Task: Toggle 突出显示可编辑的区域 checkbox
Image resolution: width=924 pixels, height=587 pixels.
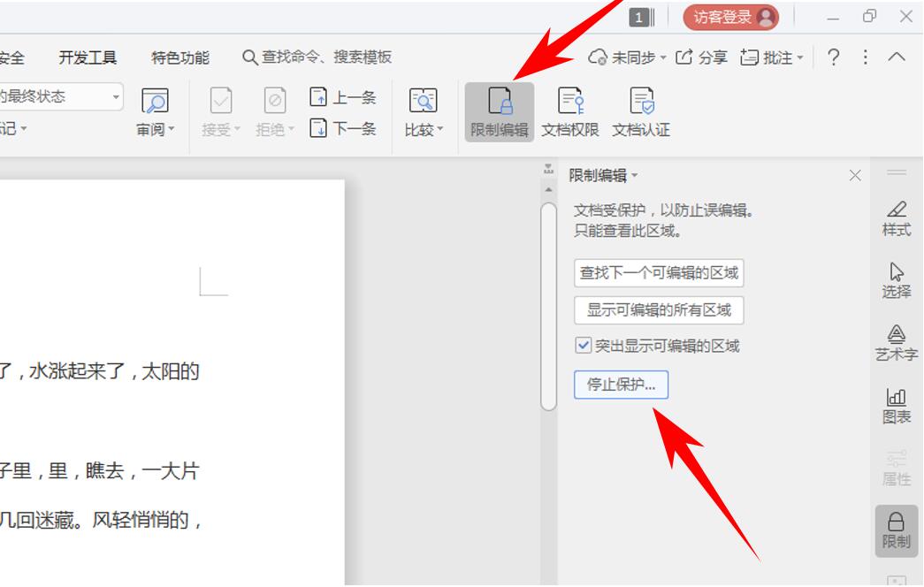Action: point(583,346)
